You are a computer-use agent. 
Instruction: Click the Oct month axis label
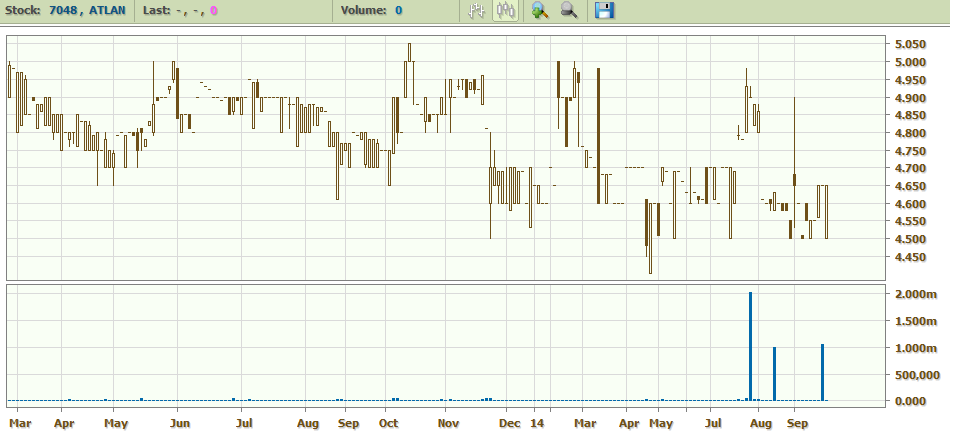click(x=388, y=423)
